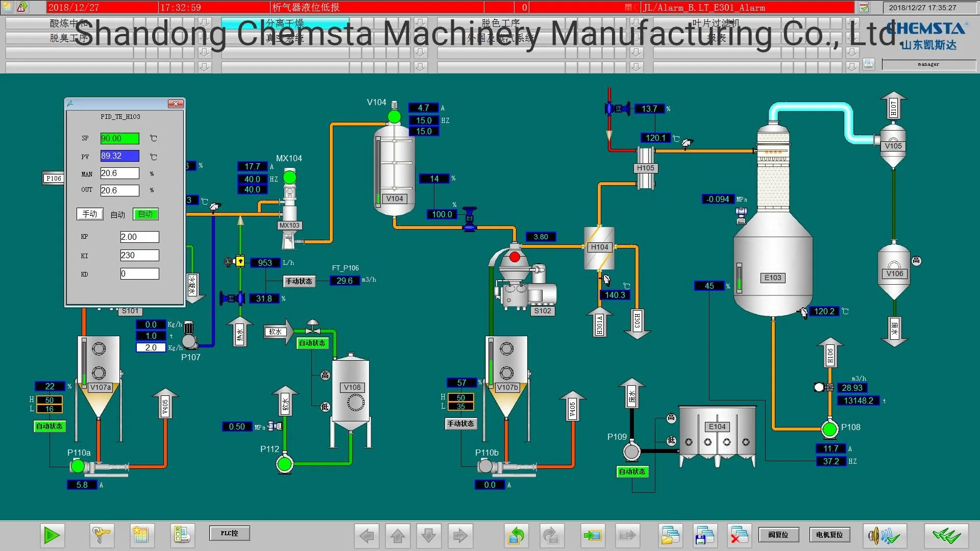Image resolution: width=980 pixels, height=551 pixels.
Task: Open the user login keys icon
Action: tap(101, 535)
